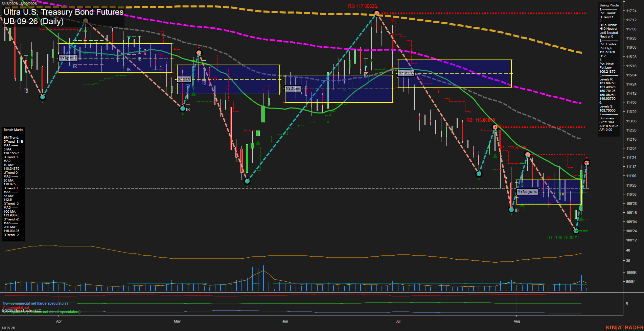Click the Ultra U.S. Treasury Bond Futures title
This screenshot has height=331, width=644.
click(64, 12)
